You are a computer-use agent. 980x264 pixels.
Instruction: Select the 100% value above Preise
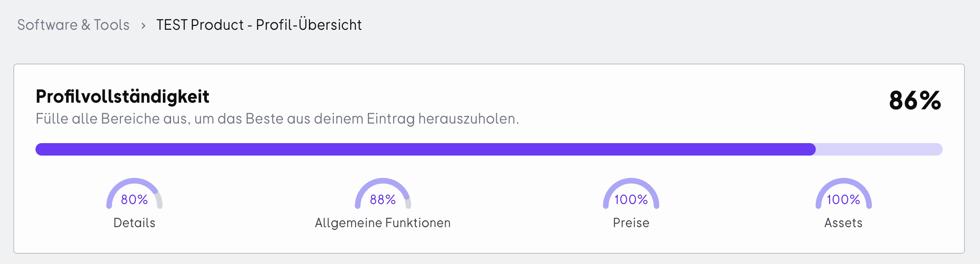631,200
